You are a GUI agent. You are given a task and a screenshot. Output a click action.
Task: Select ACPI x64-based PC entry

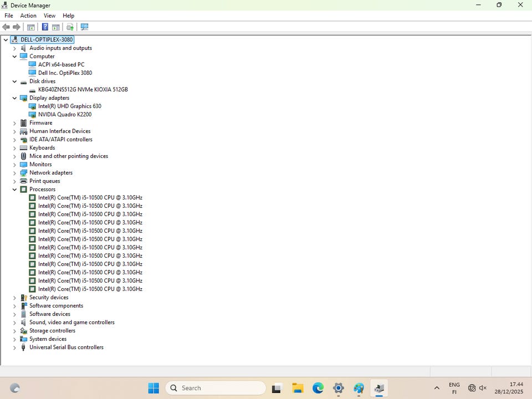pos(61,64)
